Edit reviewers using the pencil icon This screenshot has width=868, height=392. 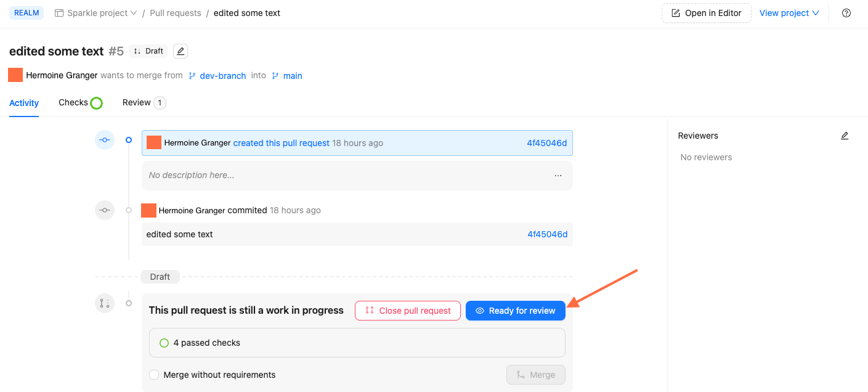click(x=845, y=135)
